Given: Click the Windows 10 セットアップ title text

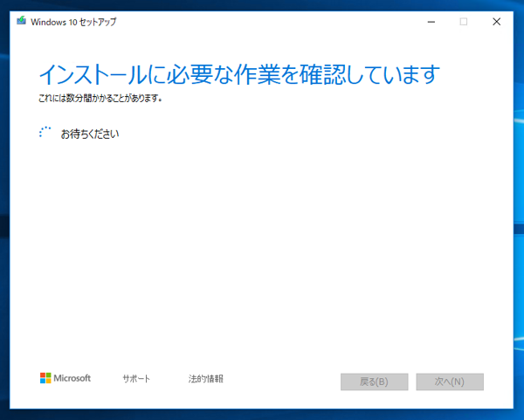Looking at the screenshot, I should pos(73,22).
